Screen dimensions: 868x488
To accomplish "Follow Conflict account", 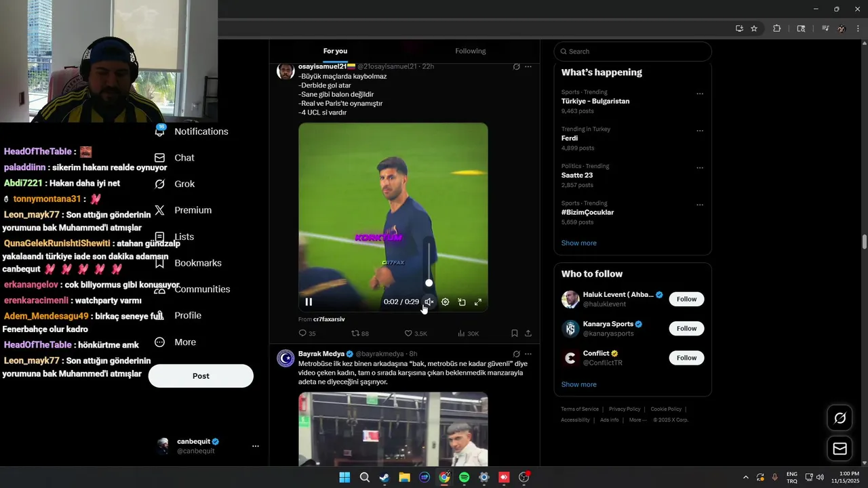I will tap(686, 358).
